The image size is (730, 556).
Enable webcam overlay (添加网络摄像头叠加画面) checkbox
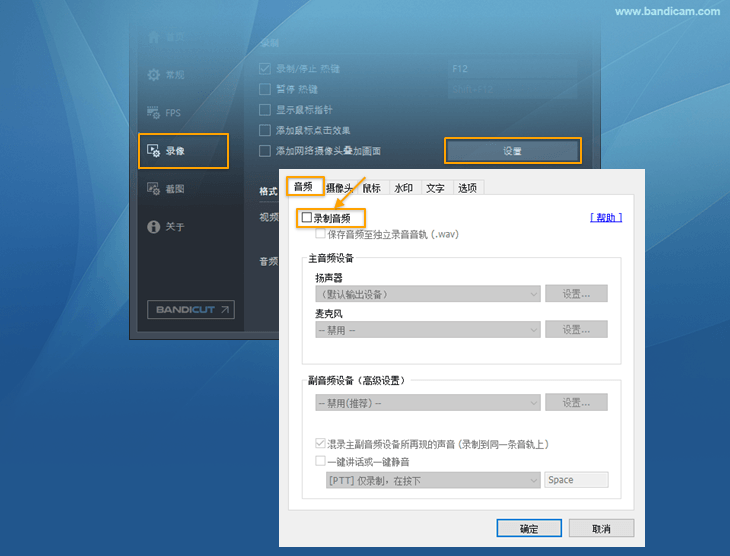click(265, 151)
